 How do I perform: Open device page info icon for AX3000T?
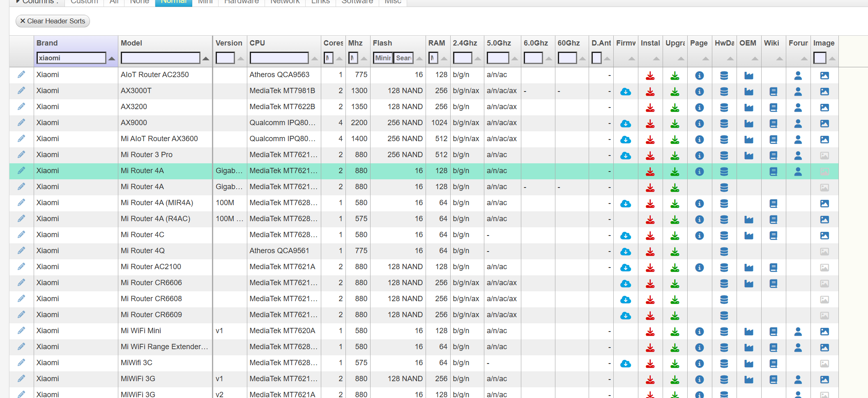(700, 91)
